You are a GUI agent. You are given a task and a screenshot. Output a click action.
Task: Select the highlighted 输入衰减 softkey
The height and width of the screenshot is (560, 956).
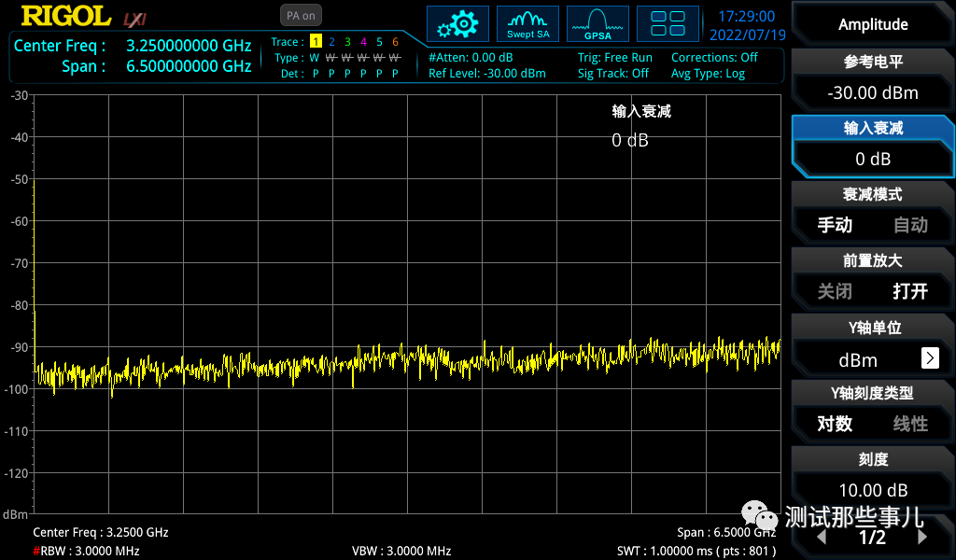(872, 146)
